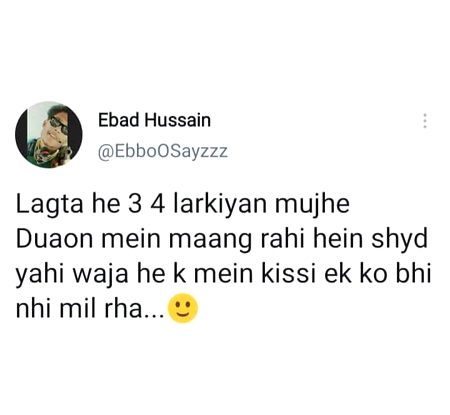Click the word "shyd" in the tweet
This screenshot has width=450, height=415.
(399, 239)
